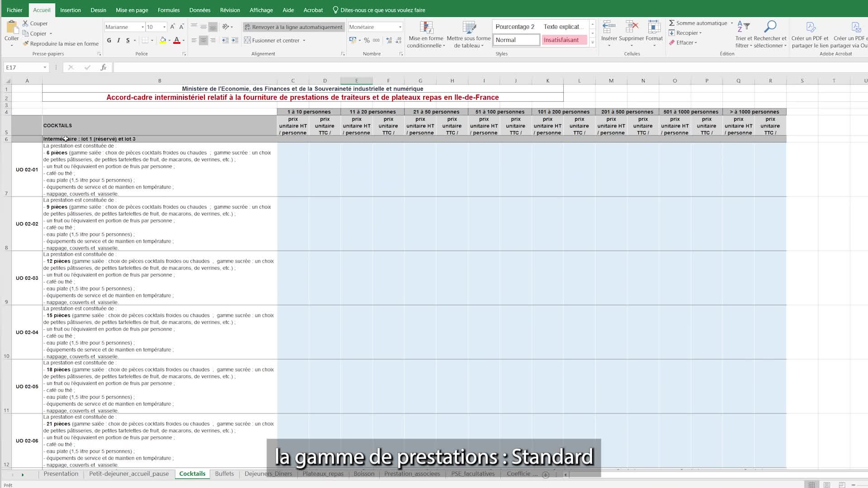Open the font size 10 dropdown
The width and height of the screenshot is (868, 488).
pos(164,27)
